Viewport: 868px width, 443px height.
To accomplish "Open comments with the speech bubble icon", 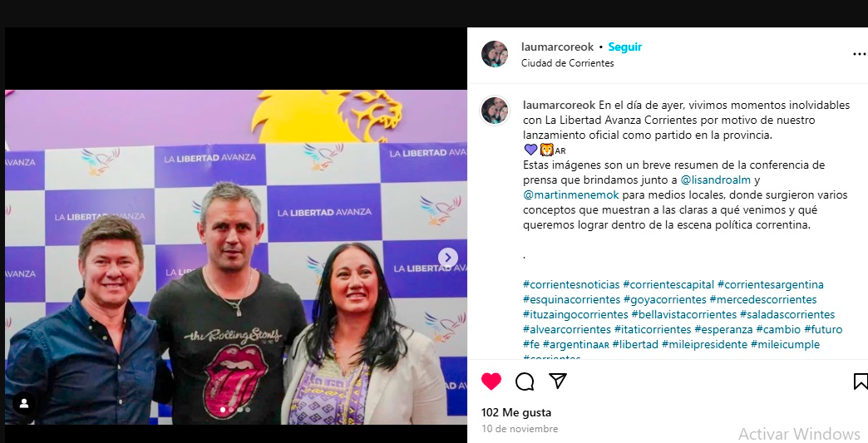I will [x=525, y=381].
